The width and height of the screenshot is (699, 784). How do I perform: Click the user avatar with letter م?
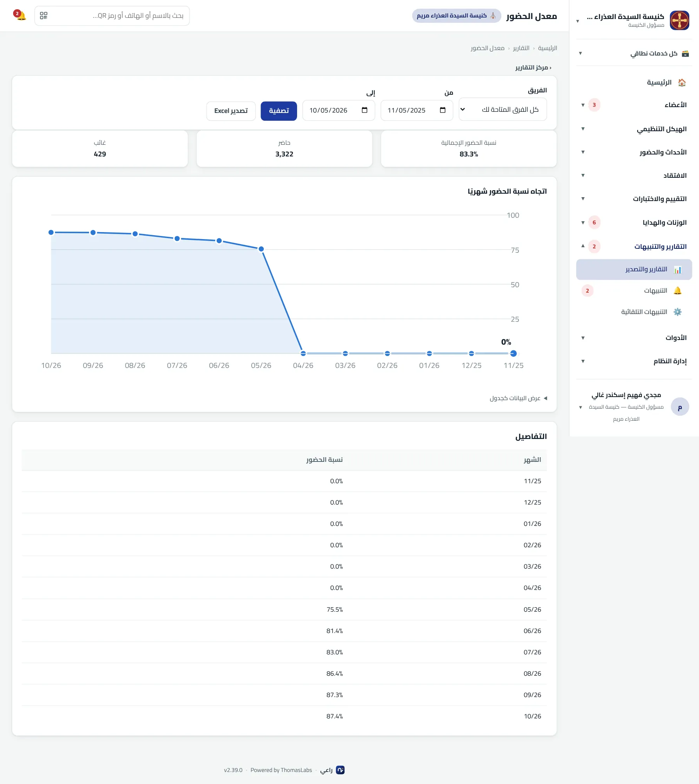[x=680, y=407]
